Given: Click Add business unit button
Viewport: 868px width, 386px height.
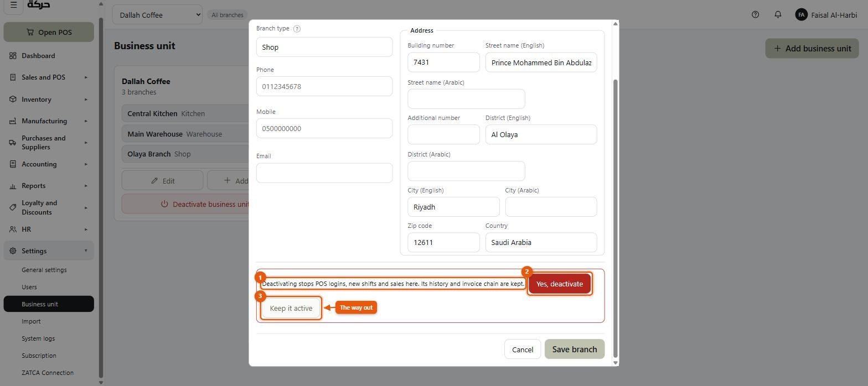Looking at the screenshot, I should point(812,48).
